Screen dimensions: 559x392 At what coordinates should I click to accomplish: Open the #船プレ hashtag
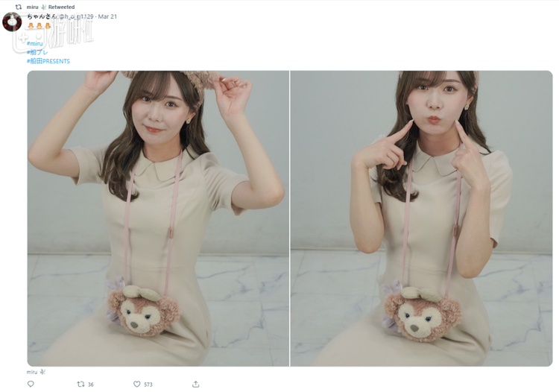37,52
